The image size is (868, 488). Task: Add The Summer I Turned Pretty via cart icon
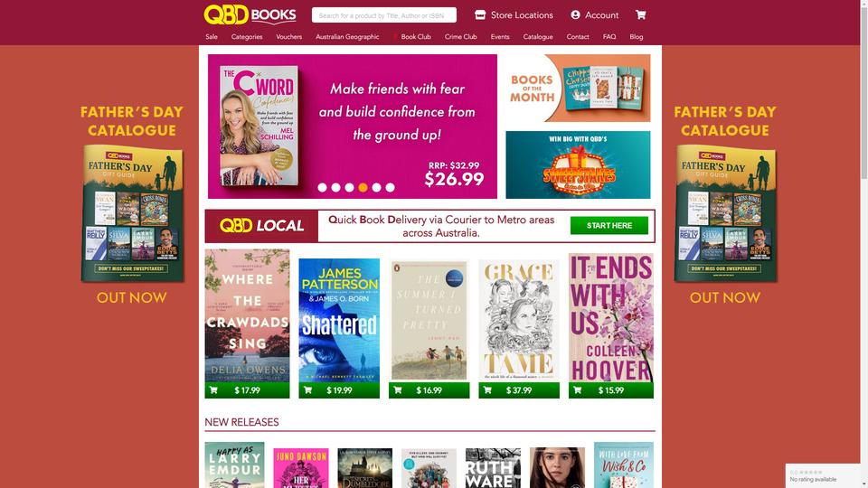(398, 390)
